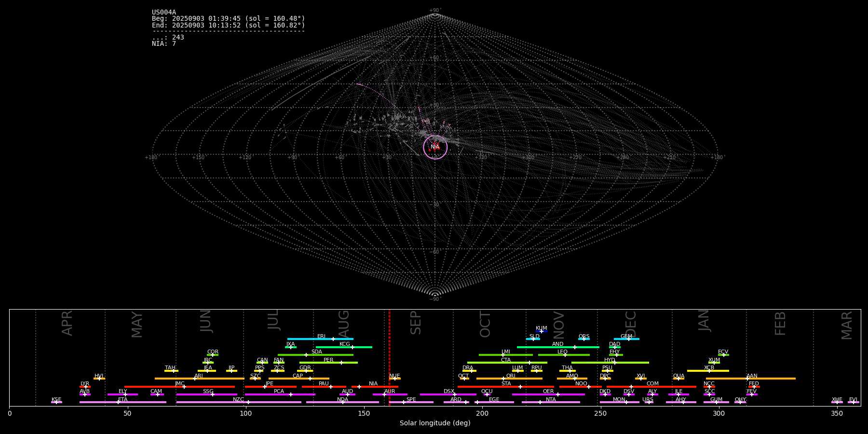Click the 'NIA: 7' count text

pos(164,44)
